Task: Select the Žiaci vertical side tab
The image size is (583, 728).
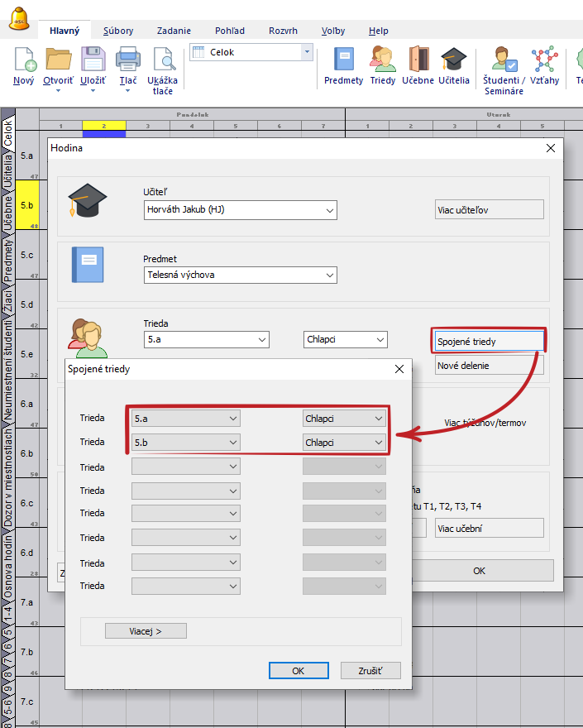Action: [8, 302]
